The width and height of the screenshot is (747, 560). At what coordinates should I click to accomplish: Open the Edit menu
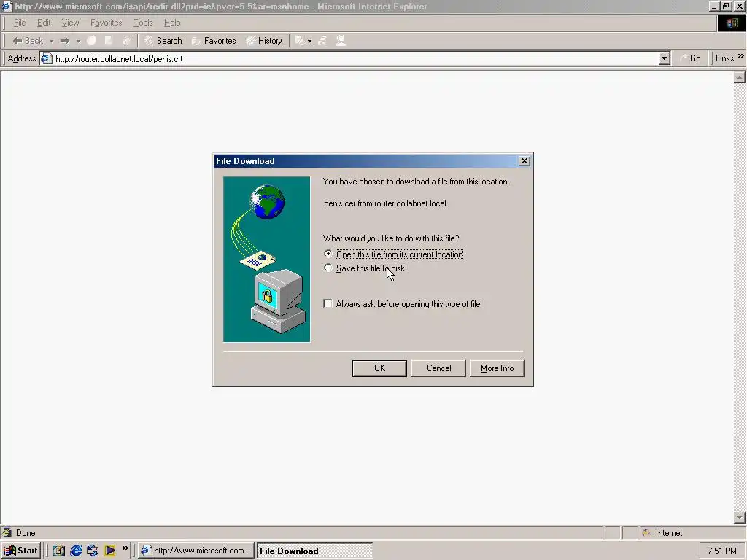[x=44, y=23]
